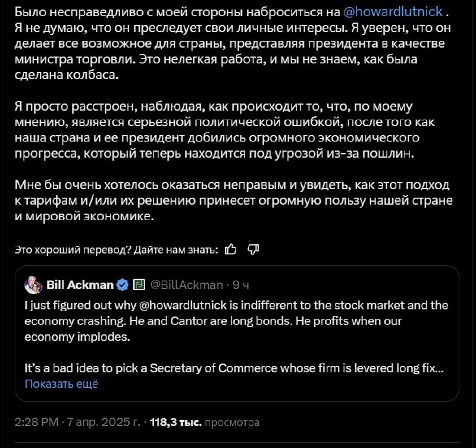Click the 'It's a bad idea to pick' line
The width and height of the screenshot is (476, 448).
[x=234, y=368]
